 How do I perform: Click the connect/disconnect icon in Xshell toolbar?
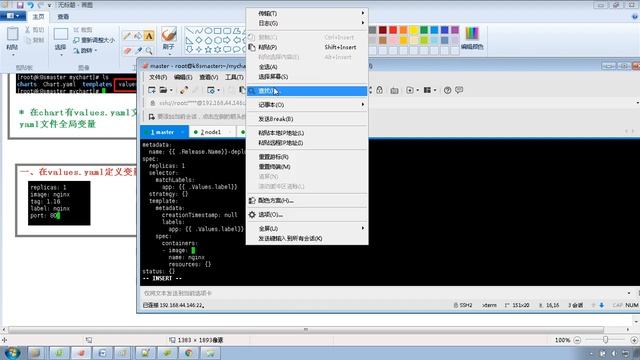click(184, 90)
